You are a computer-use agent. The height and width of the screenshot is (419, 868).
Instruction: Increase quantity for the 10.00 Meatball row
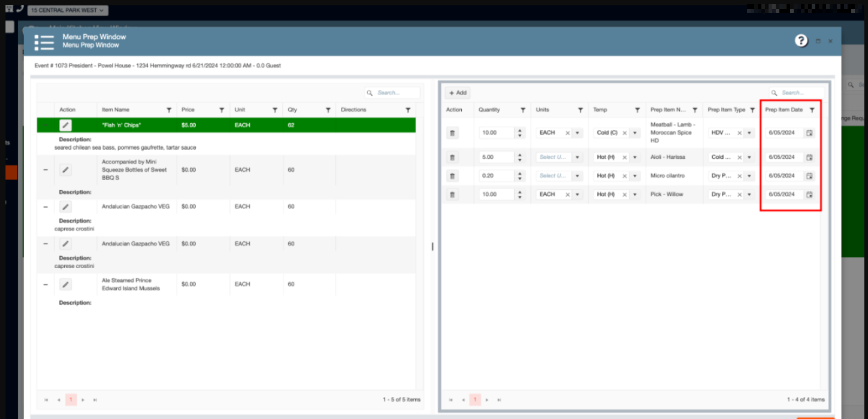tap(519, 130)
